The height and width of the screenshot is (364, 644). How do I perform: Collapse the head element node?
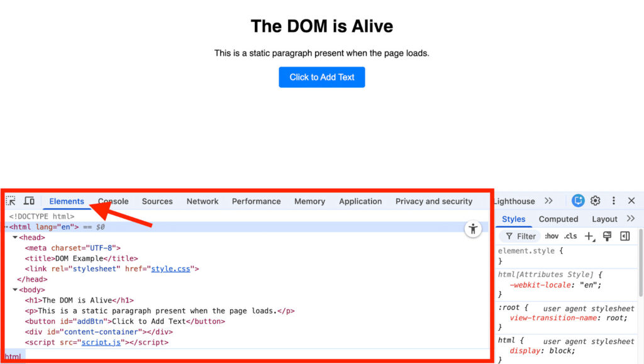tap(15, 238)
